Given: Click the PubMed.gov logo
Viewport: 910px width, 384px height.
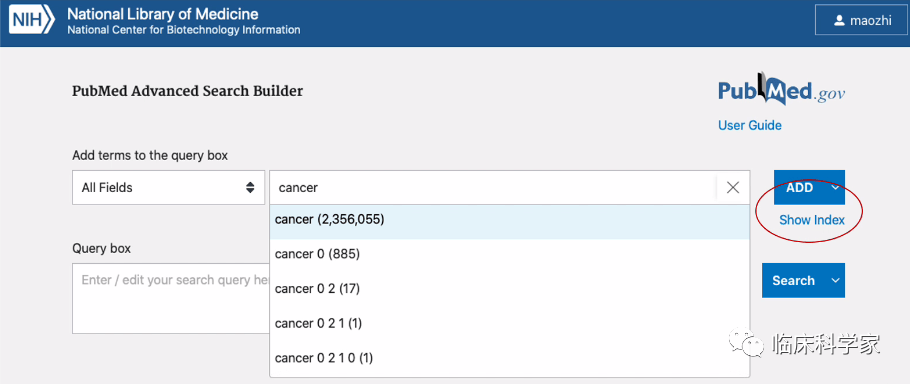Looking at the screenshot, I should 781,90.
